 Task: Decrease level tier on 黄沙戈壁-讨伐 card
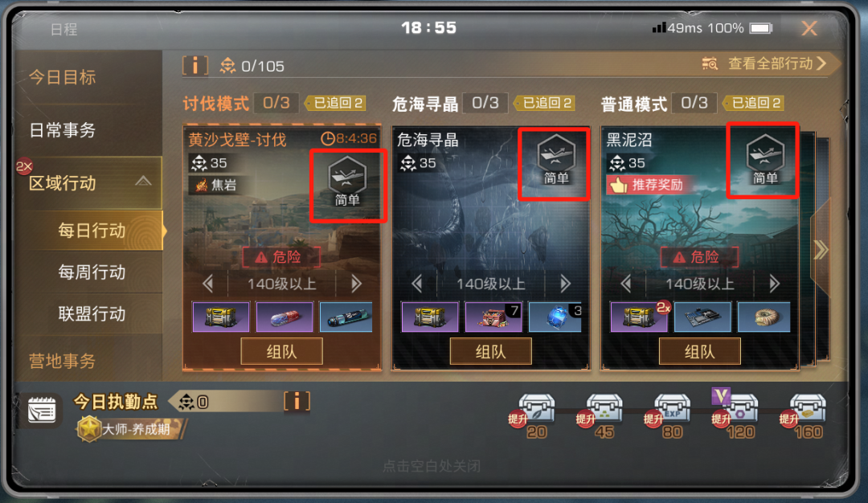coord(208,284)
